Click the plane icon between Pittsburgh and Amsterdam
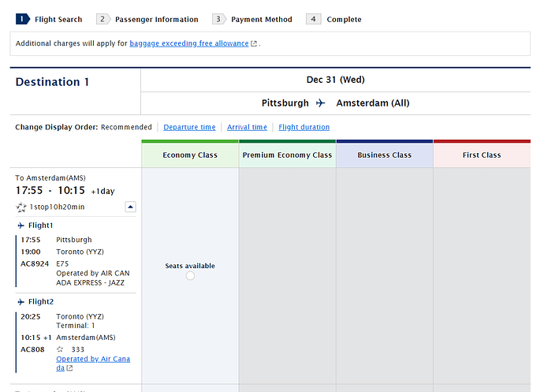The height and width of the screenshot is (392, 544). pyautogui.click(x=320, y=103)
